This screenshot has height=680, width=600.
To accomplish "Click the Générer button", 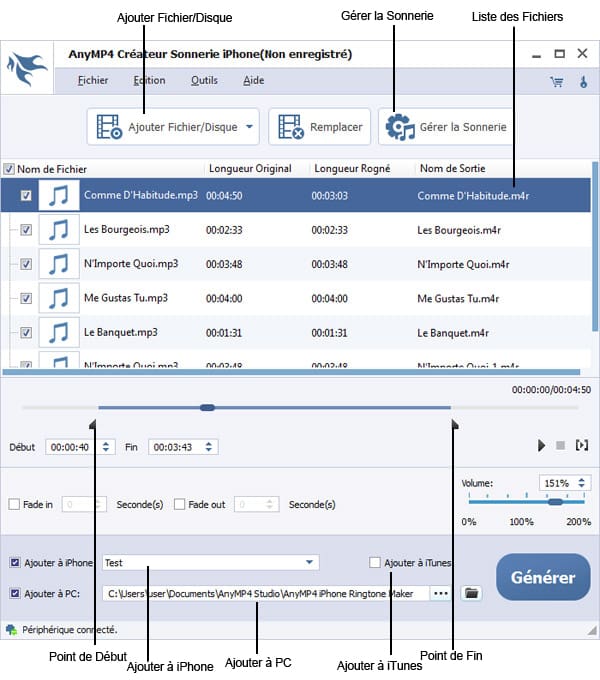I will tap(543, 577).
